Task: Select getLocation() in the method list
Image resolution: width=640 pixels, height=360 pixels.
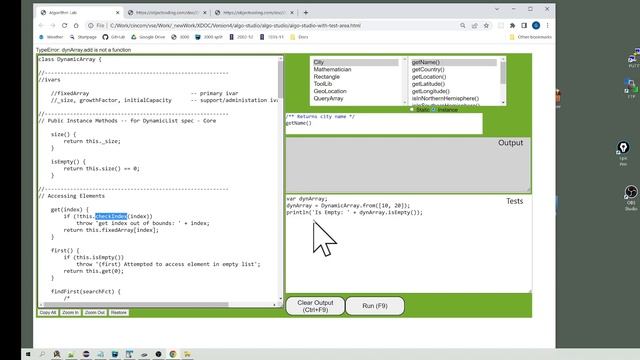Action: [x=454, y=77]
